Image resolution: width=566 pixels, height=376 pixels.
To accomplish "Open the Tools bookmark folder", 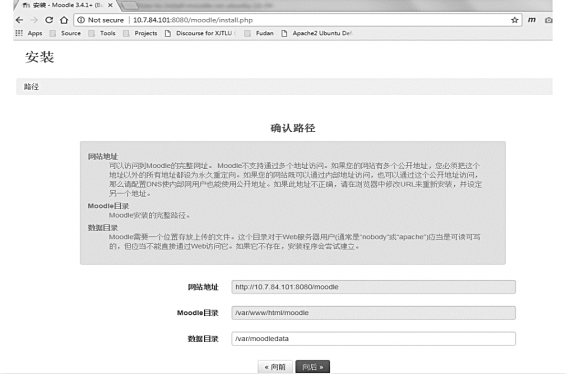I will tap(102, 33).
